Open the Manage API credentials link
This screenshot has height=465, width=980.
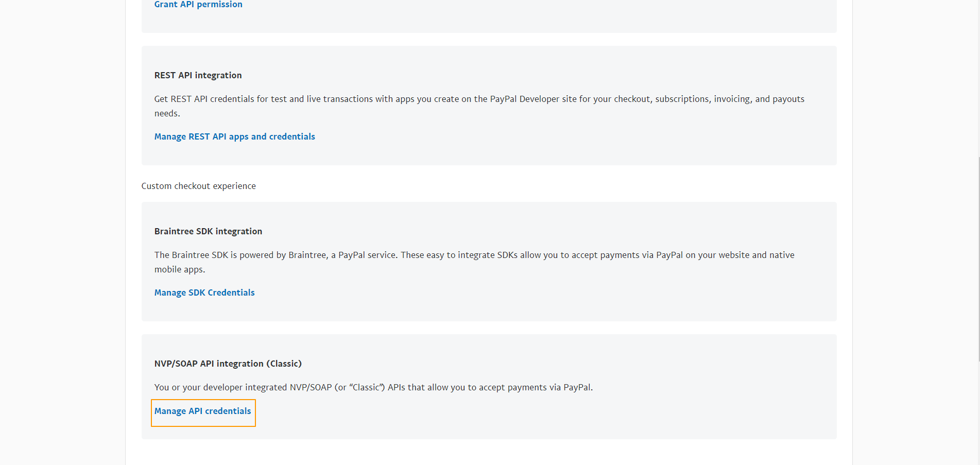click(x=203, y=411)
